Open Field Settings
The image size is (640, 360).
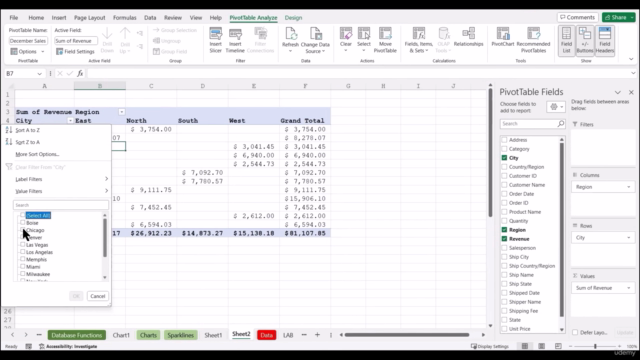[75, 51]
